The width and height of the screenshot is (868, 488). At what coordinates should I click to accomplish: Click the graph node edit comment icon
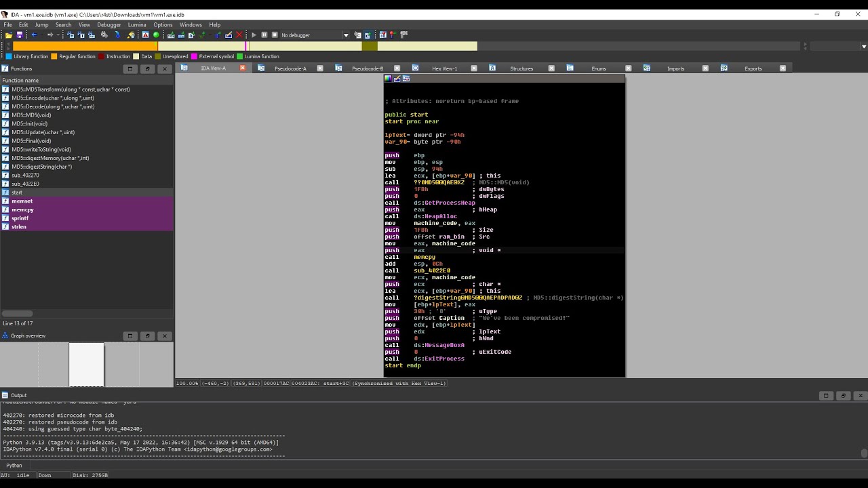[x=397, y=79]
